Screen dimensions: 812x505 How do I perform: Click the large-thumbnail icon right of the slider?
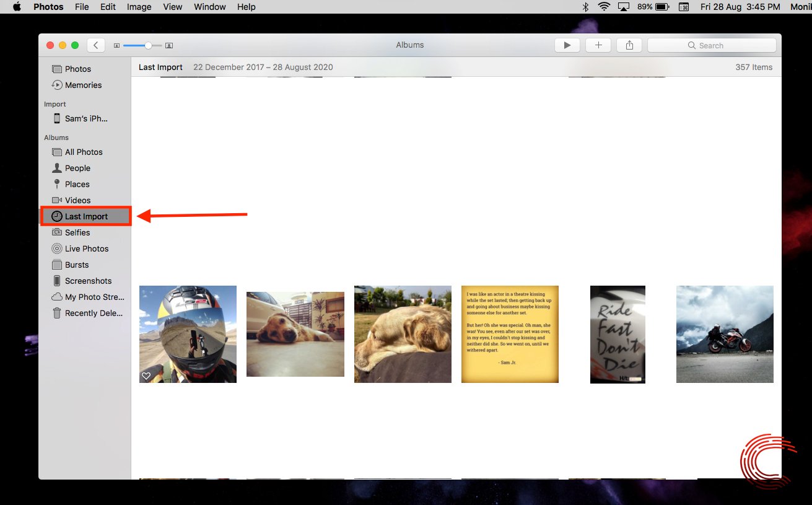coord(169,45)
